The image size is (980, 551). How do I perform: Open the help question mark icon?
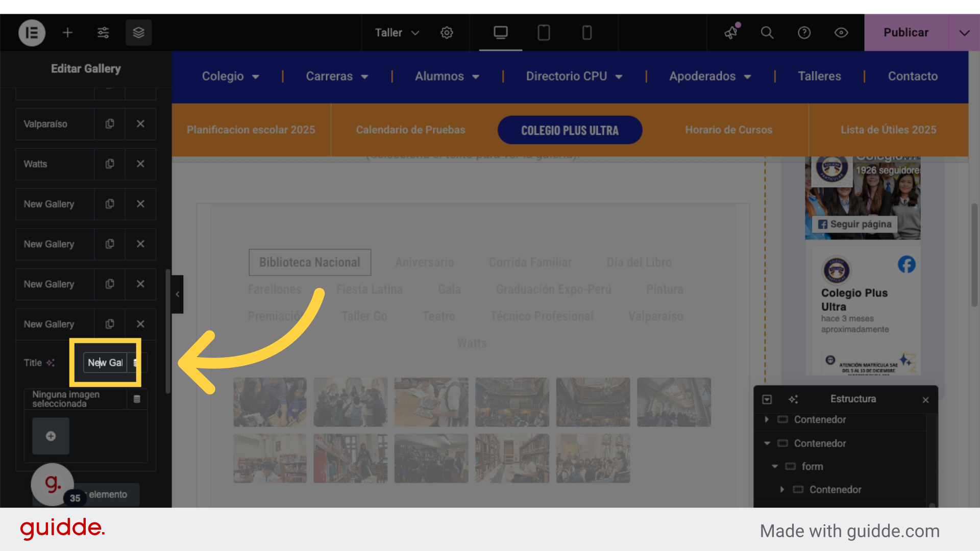[804, 33]
